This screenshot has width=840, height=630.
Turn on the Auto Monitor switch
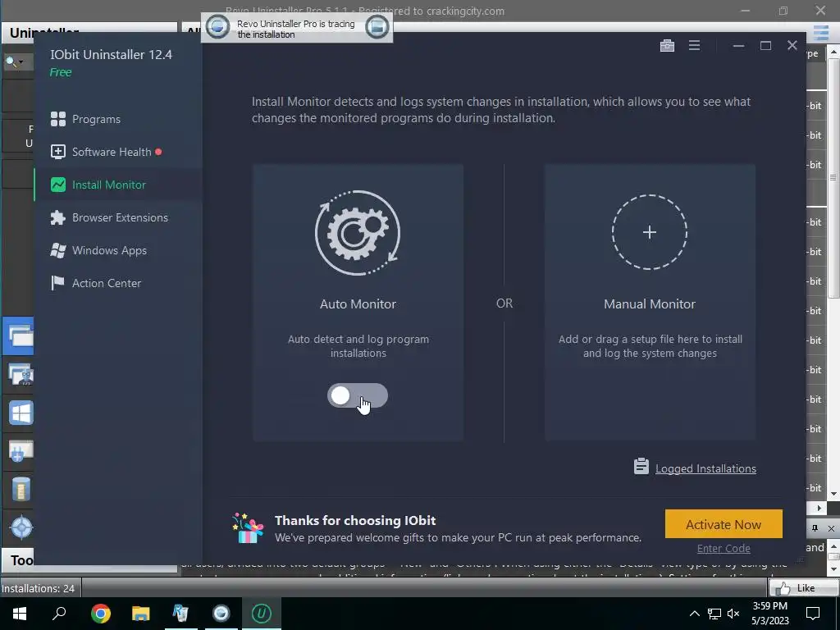tap(358, 395)
